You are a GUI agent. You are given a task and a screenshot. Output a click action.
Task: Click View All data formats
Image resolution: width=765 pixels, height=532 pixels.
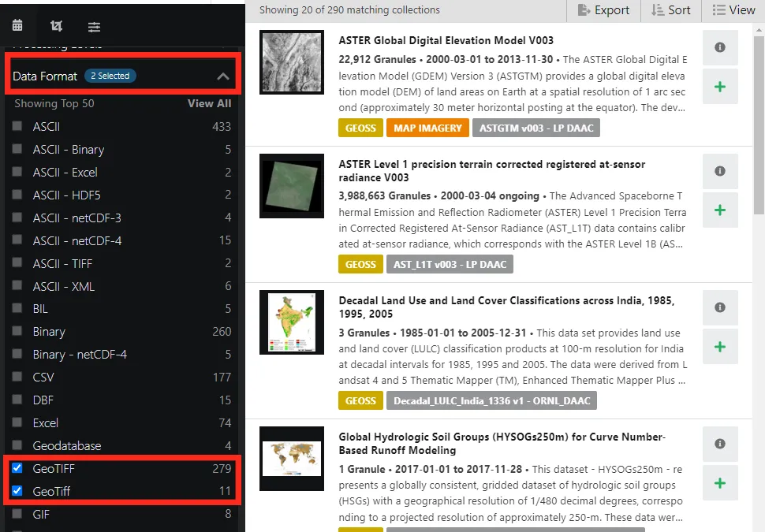click(210, 103)
